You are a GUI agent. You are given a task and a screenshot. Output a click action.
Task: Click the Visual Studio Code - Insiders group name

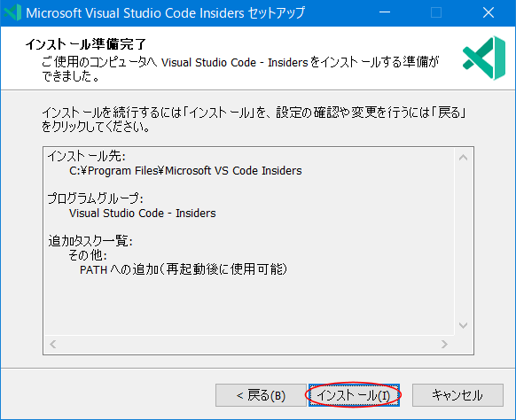(x=143, y=214)
